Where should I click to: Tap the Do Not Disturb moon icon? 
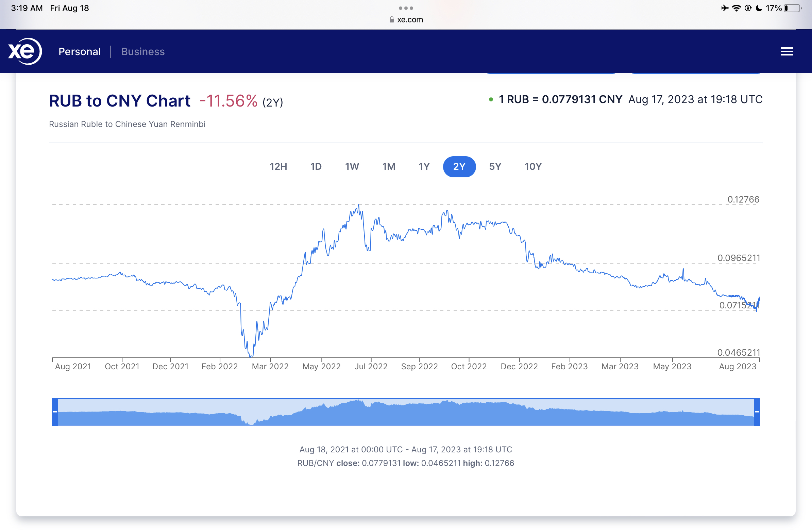coord(759,8)
